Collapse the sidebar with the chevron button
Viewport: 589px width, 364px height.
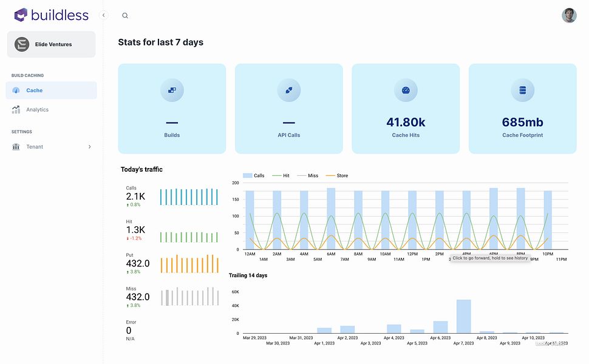pyautogui.click(x=104, y=15)
